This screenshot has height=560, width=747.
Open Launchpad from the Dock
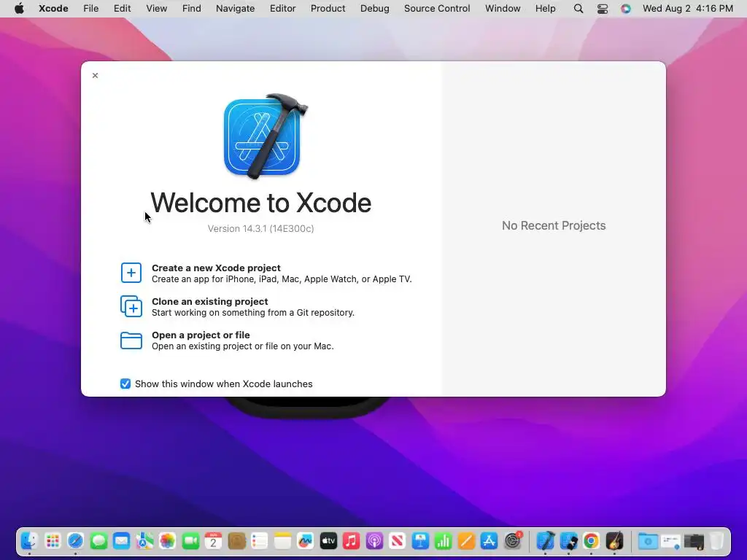[53, 541]
